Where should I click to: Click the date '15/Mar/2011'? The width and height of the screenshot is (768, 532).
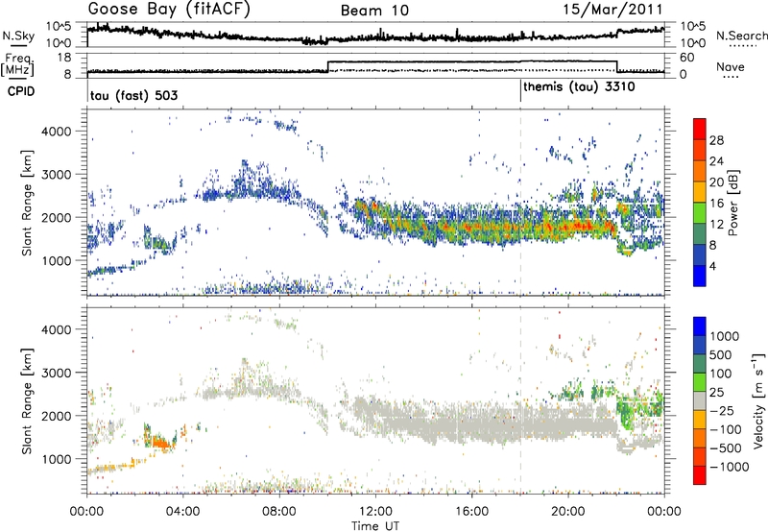point(612,10)
